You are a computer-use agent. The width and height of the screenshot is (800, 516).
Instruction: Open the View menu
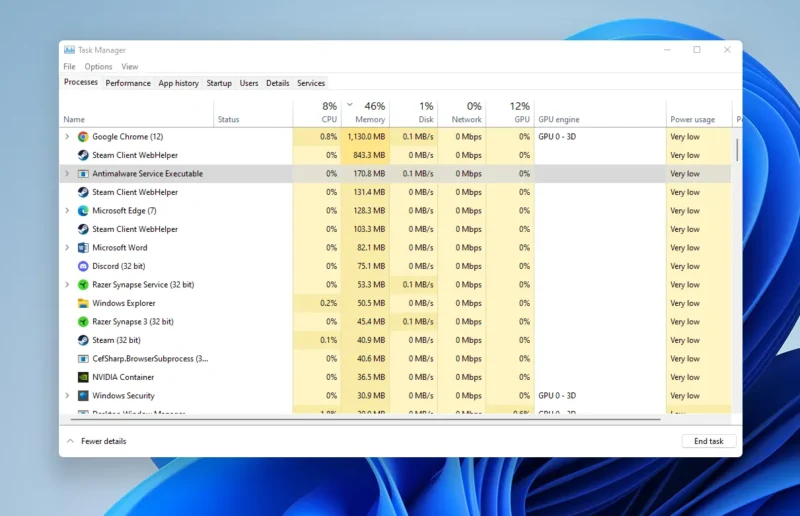tap(130, 66)
